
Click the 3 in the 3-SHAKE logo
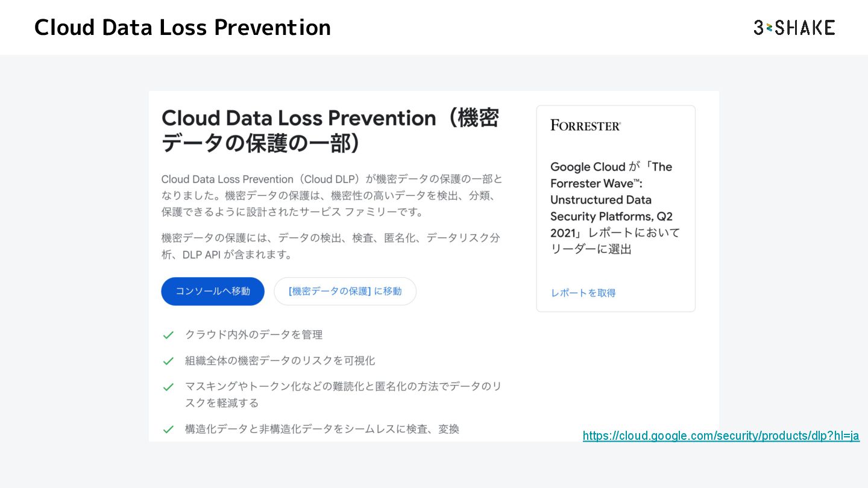click(x=759, y=28)
